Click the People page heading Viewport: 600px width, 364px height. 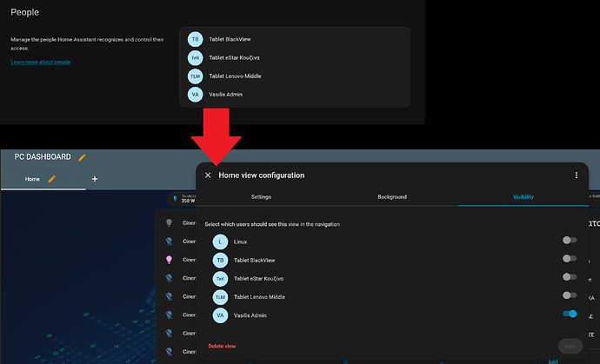point(25,12)
